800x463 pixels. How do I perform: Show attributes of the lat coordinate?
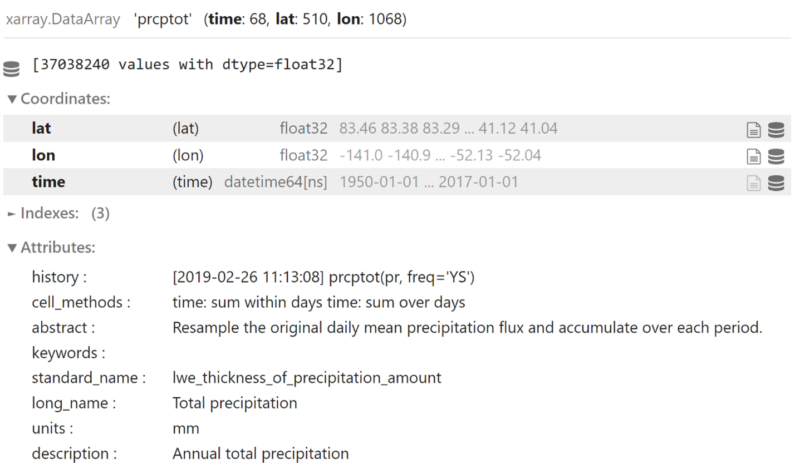(x=754, y=130)
